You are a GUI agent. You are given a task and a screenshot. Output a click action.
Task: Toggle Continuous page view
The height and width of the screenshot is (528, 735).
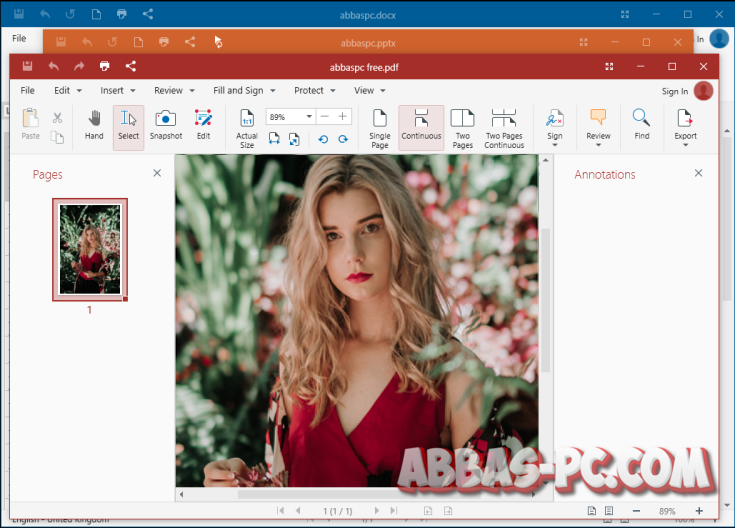coord(421,128)
